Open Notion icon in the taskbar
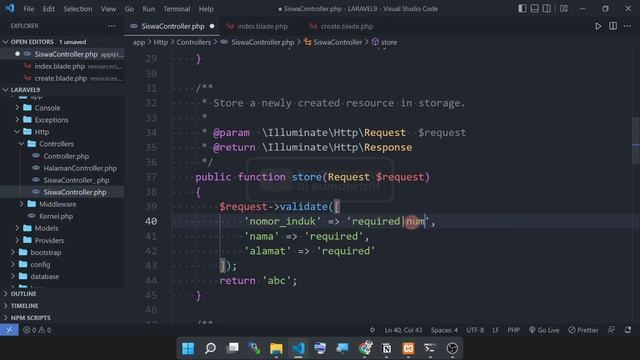The width and height of the screenshot is (640, 360). [386, 348]
